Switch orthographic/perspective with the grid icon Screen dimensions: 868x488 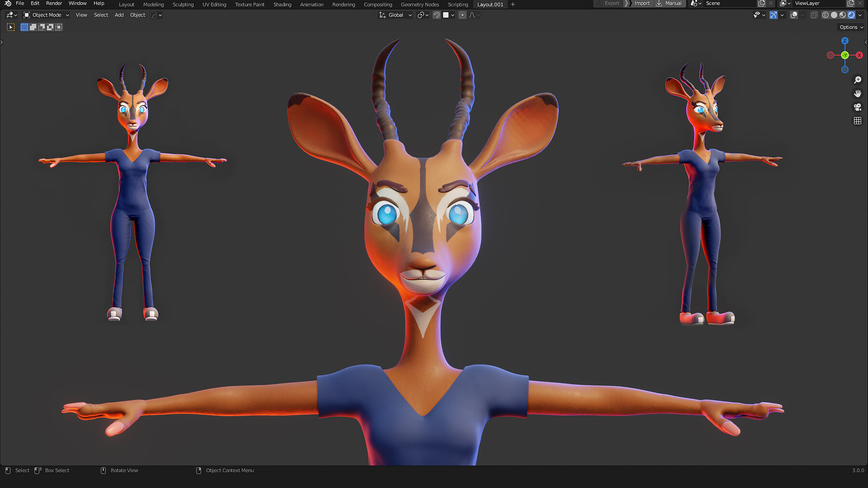(x=857, y=121)
